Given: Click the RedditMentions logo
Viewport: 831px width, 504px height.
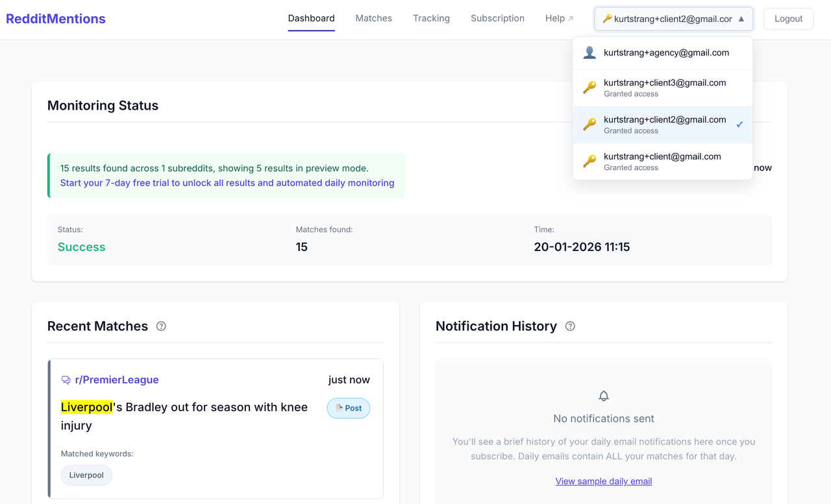Looking at the screenshot, I should 56,19.
